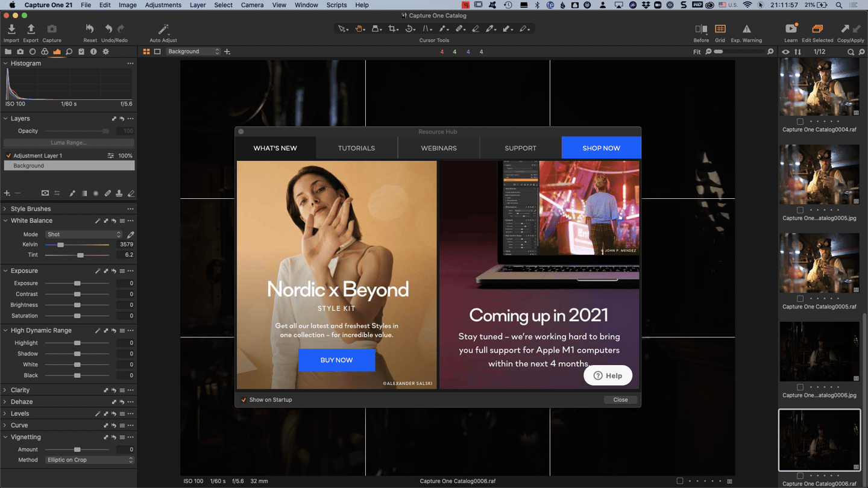Viewport: 868px width, 488px height.
Task: Open the Color tool tab icon
Action: coord(45,52)
